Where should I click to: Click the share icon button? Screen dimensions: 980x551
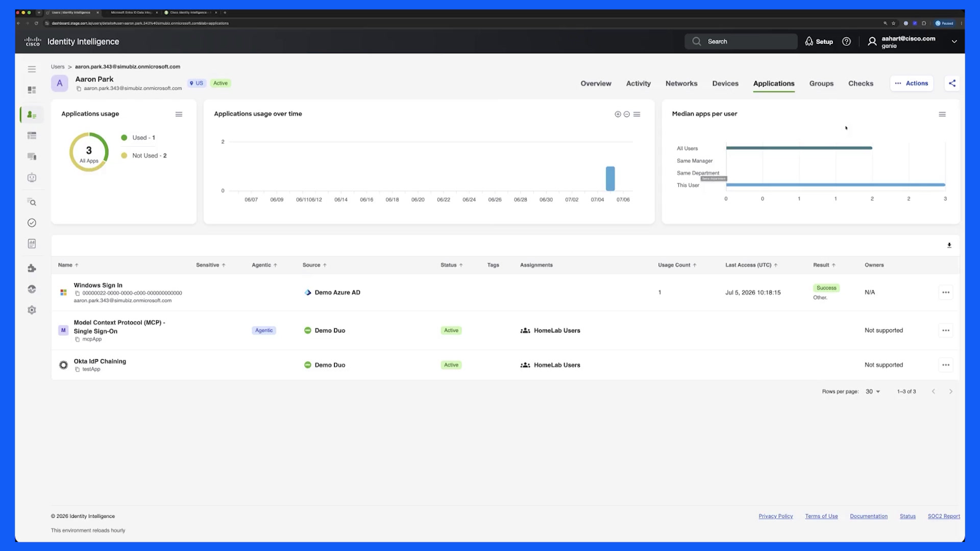pos(952,83)
